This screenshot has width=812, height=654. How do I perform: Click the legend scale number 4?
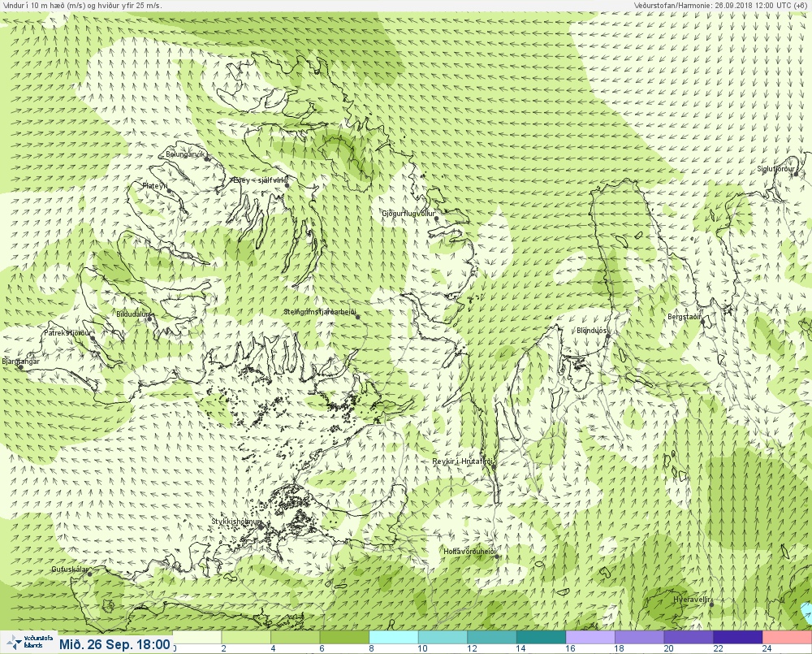coord(273,648)
